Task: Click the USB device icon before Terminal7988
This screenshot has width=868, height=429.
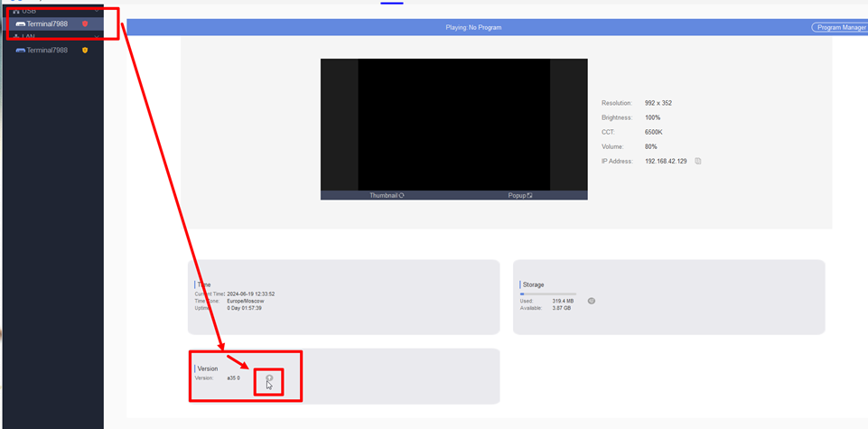Action: tap(20, 24)
